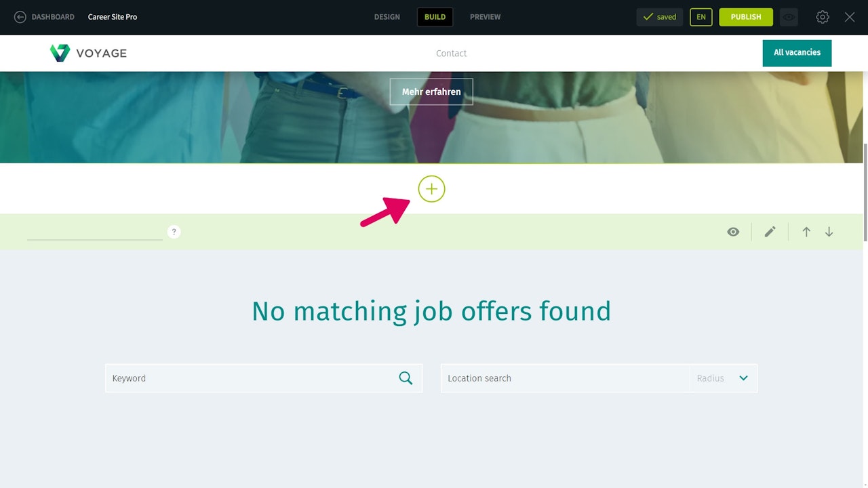Switch to the Design tab
Viewport: 868px width, 488px height.
(387, 17)
